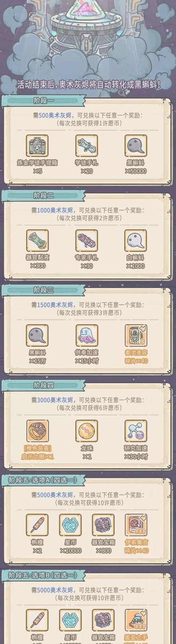Pick the 黑蝌蚪 ×50000 reward icon

point(136,146)
